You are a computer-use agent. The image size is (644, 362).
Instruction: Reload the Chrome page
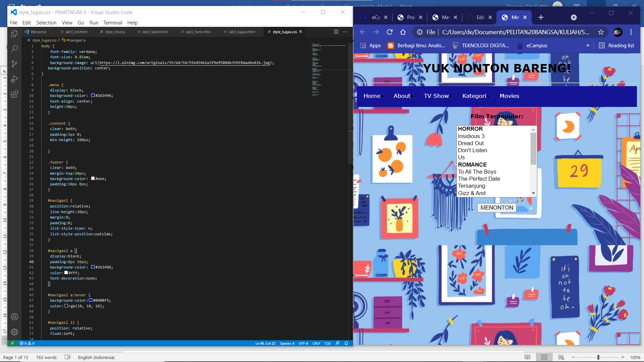[389, 32]
